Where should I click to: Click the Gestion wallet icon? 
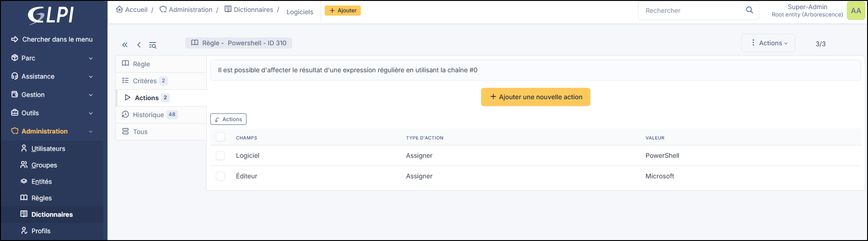click(15, 95)
